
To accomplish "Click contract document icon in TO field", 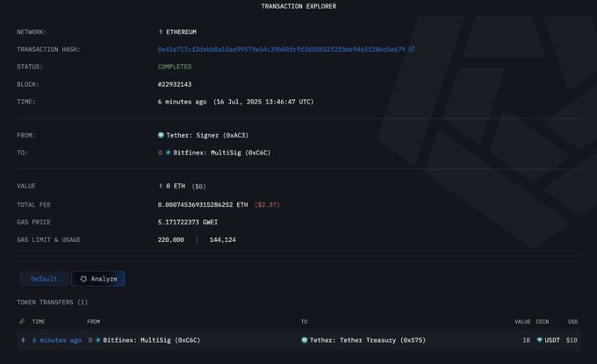I will [x=161, y=153].
